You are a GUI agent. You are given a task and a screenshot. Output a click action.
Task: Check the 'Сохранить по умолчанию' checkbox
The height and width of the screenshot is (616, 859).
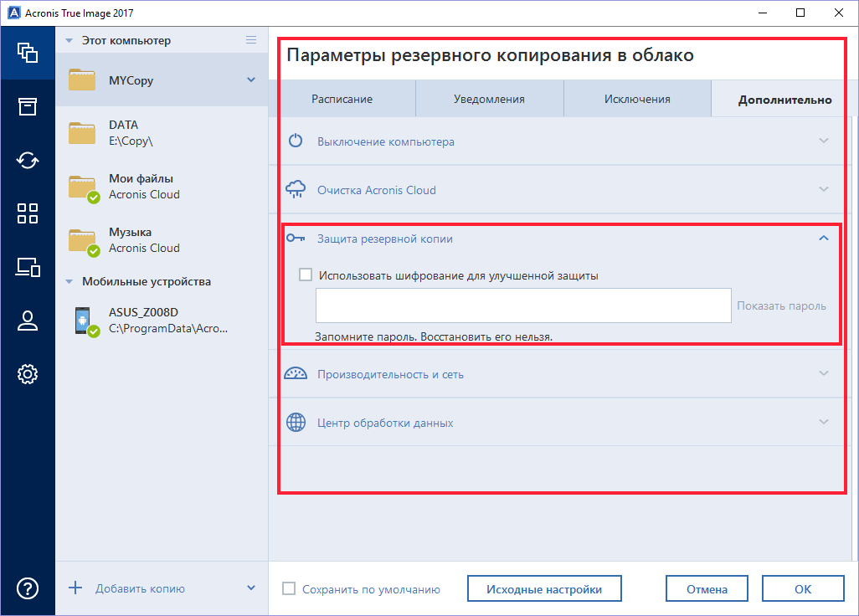tap(290, 589)
